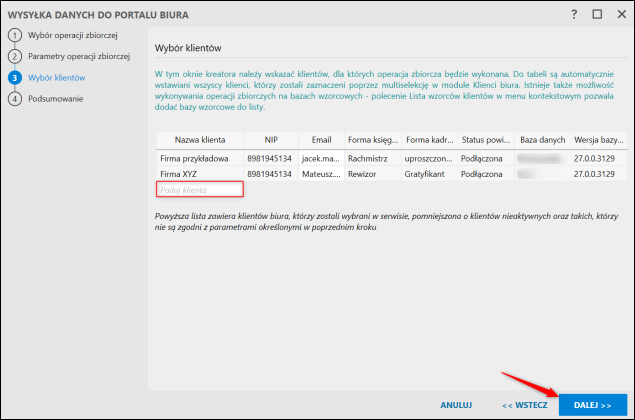The height and width of the screenshot is (420, 635).
Task: Click the << WSTECZ button
Action: click(525, 405)
